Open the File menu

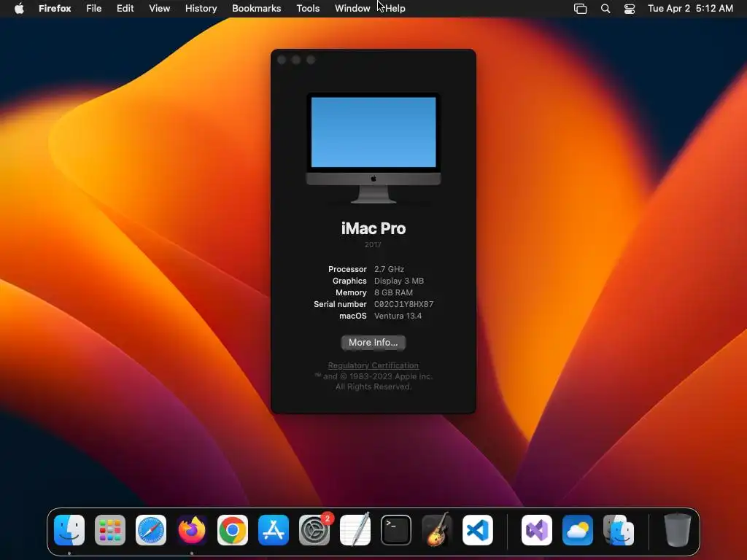94,9
